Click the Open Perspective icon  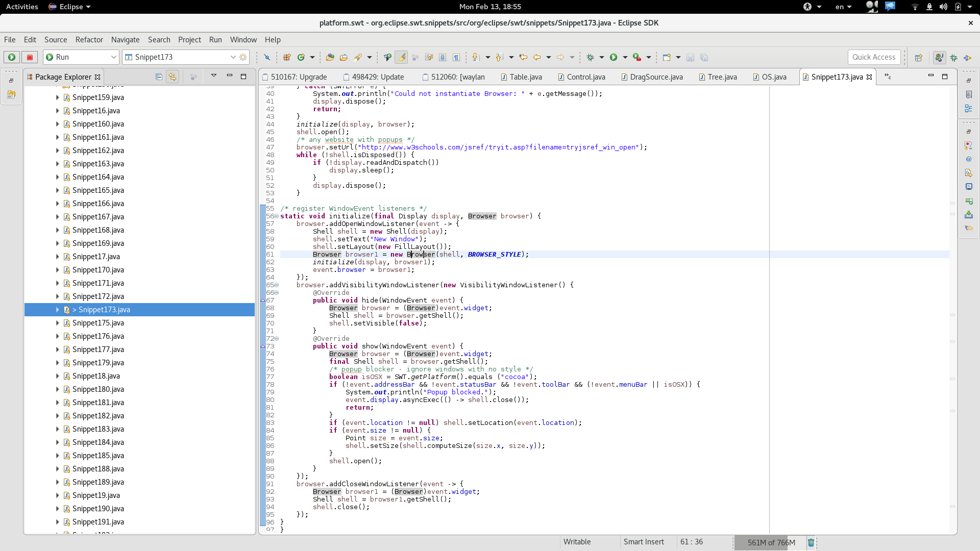pyautogui.click(x=919, y=58)
